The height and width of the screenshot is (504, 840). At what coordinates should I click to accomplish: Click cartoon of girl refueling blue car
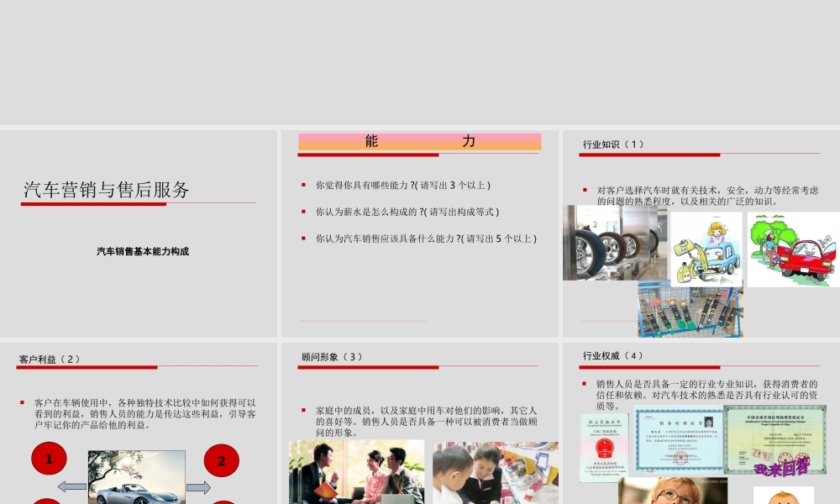[706, 249]
